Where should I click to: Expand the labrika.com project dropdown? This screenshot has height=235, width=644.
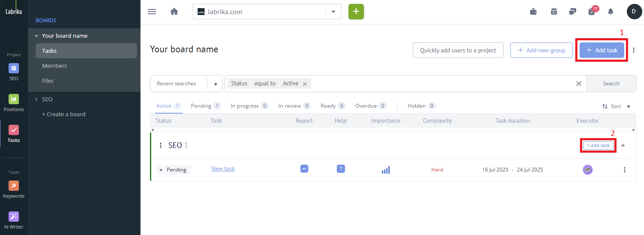(333, 12)
